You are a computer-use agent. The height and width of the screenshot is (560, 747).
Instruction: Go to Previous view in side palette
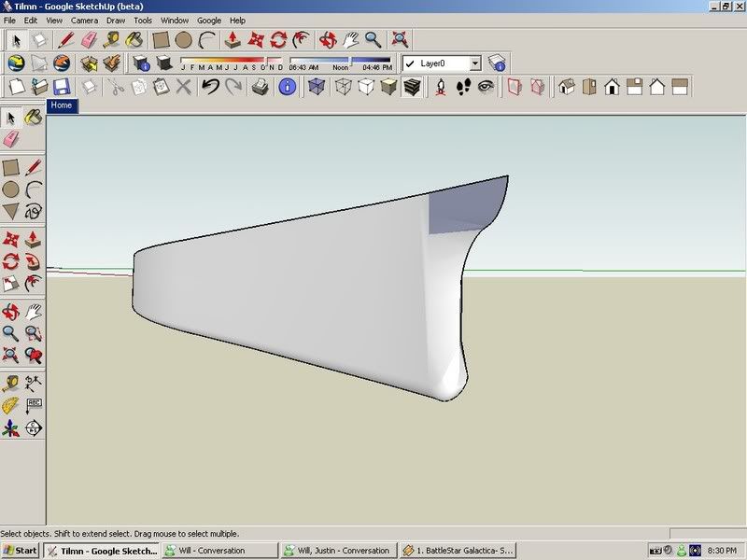pyautogui.click(x=34, y=356)
